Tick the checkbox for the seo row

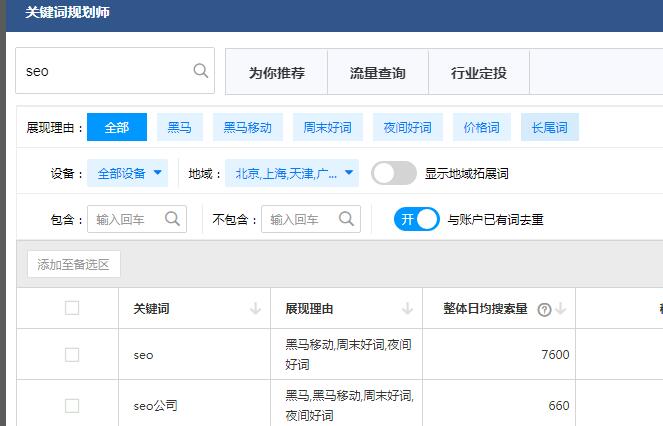coord(72,354)
